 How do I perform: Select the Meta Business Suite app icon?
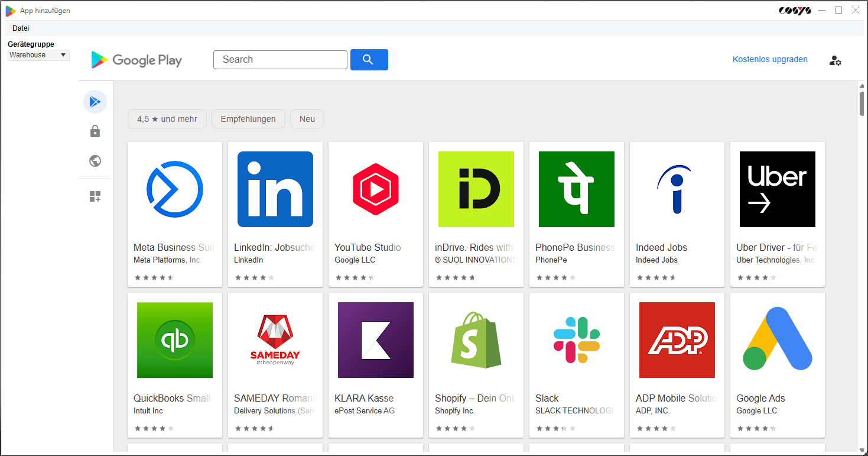coord(175,189)
